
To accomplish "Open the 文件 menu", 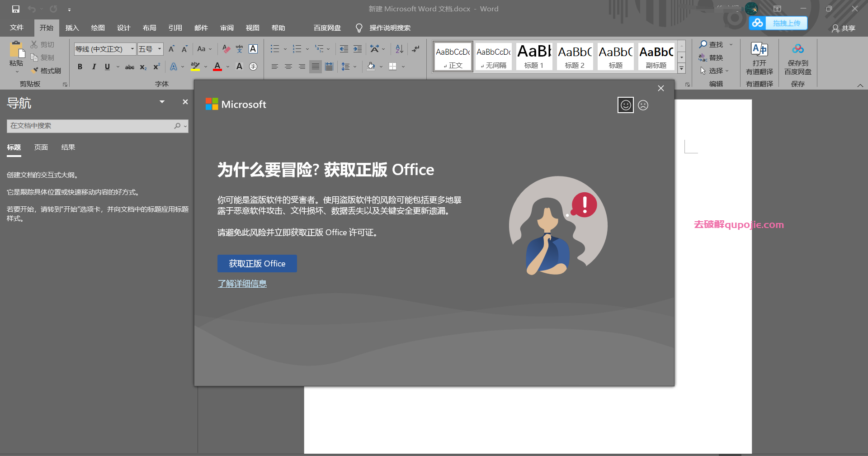I will coord(17,28).
